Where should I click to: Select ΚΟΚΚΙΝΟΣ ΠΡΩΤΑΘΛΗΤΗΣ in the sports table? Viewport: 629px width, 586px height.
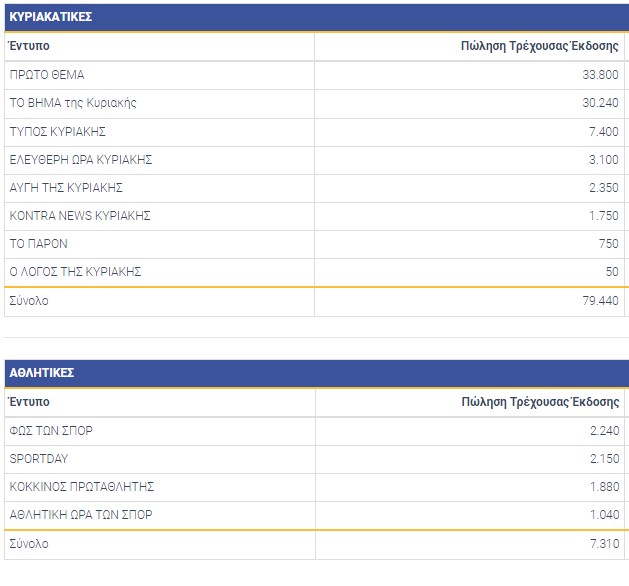pyautogui.click(x=81, y=487)
